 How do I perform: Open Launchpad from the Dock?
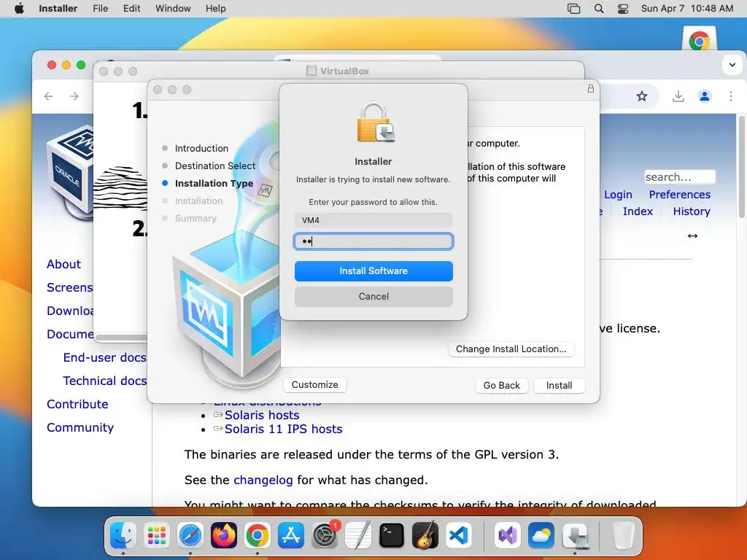[x=156, y=535]
